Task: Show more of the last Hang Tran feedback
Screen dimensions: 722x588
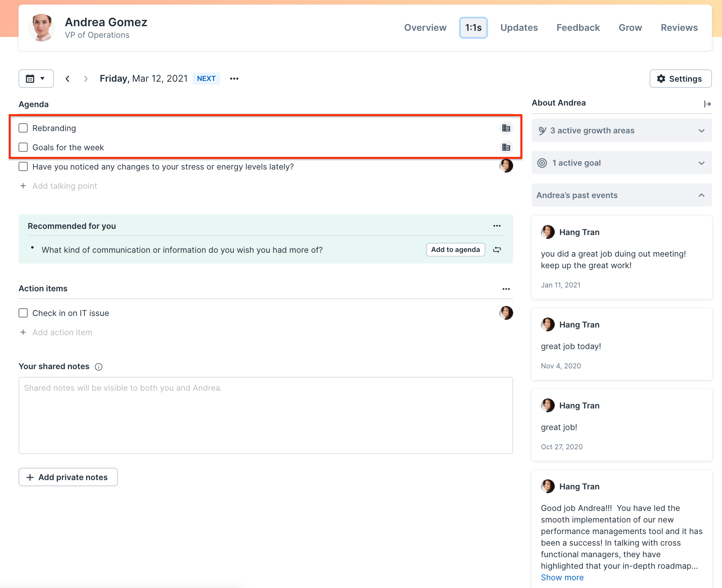Action: click(562, 577)
